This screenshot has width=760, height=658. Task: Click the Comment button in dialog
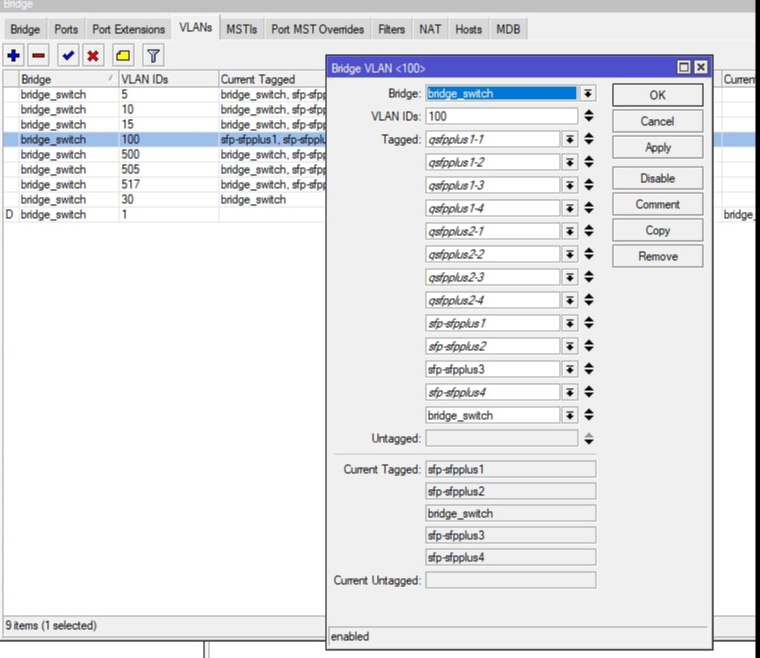pos(657,204)
